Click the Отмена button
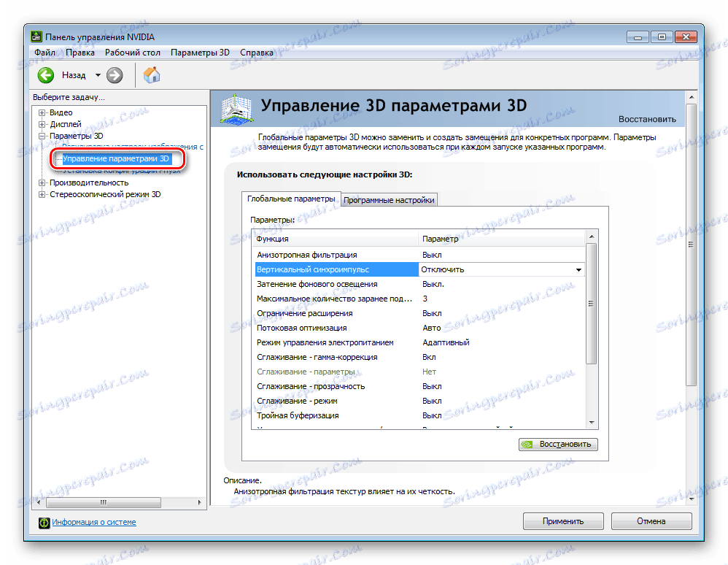Screen dimensions: 728x565 [x=651, y=521]
